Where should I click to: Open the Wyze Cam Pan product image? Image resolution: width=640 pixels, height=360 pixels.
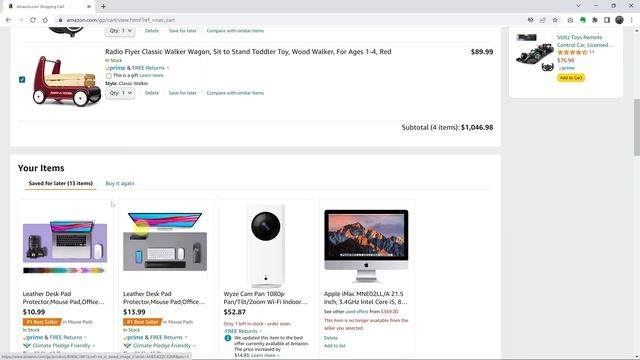click(x=266, y=246)
